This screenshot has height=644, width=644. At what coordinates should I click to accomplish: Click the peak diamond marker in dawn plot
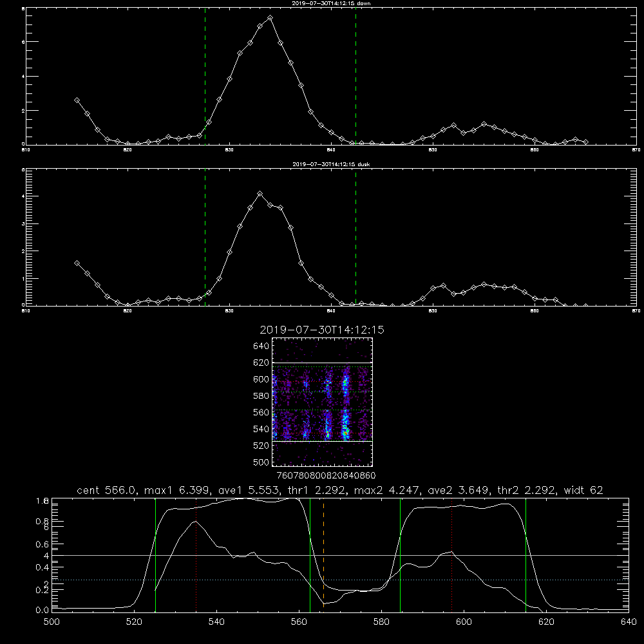(270, 18)
